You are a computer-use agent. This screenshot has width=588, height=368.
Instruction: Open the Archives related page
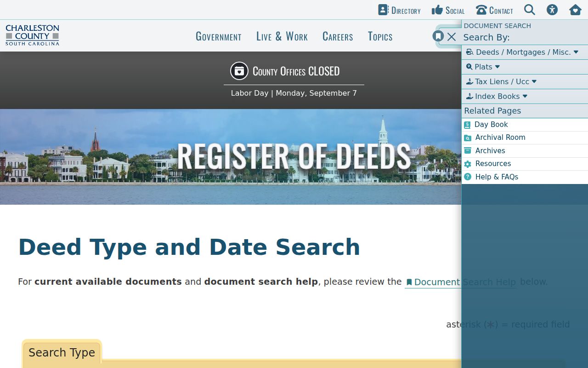[525, 151]
